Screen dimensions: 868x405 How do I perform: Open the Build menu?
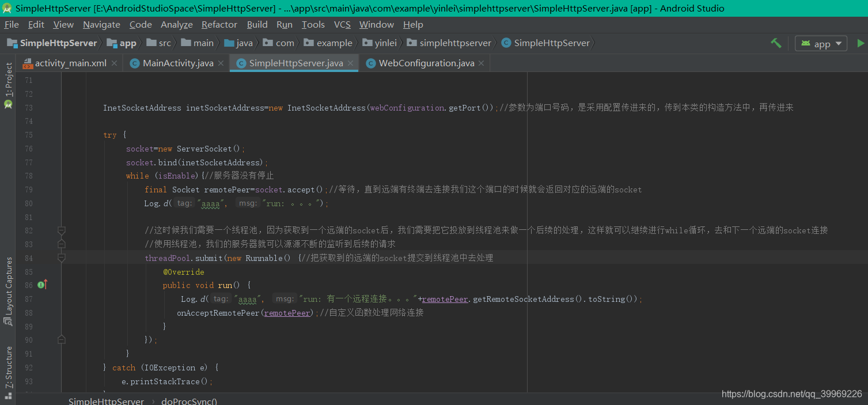click(x=257, y=24)
